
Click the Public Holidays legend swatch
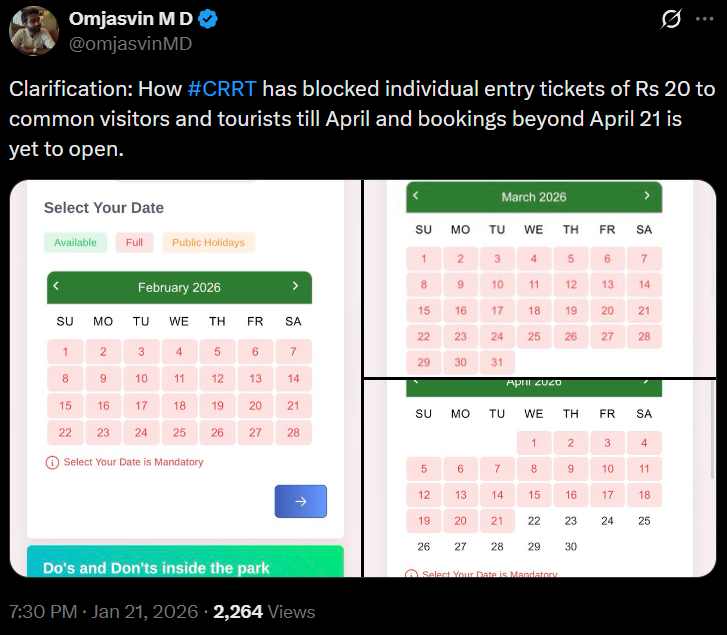(x=208, y=242)
